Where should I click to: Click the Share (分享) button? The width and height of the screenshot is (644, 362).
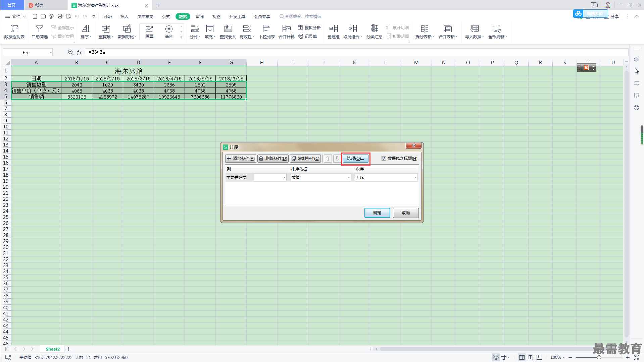pyautogui.click(x=612, y=16)
